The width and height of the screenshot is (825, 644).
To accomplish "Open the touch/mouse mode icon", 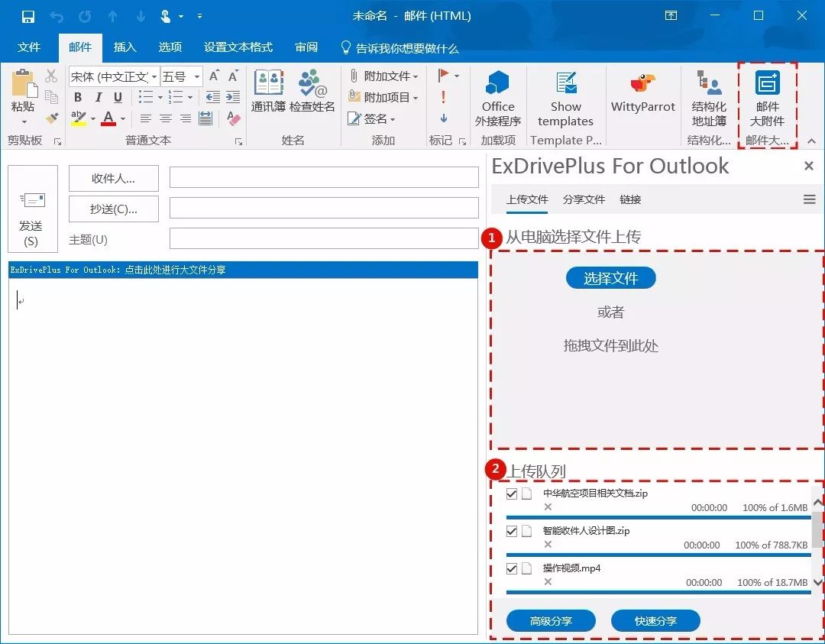I will tap(165, 16).
